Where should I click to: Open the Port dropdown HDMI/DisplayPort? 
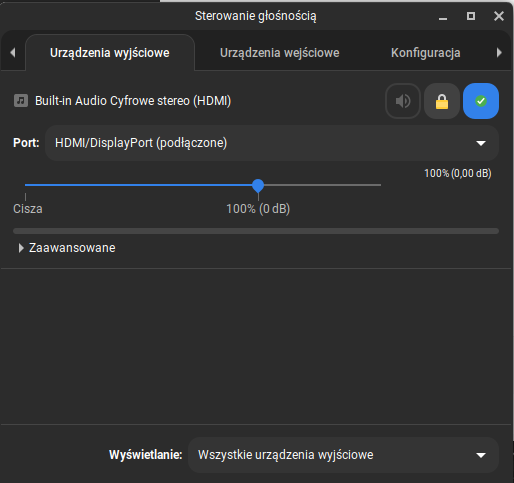[272, 143]
